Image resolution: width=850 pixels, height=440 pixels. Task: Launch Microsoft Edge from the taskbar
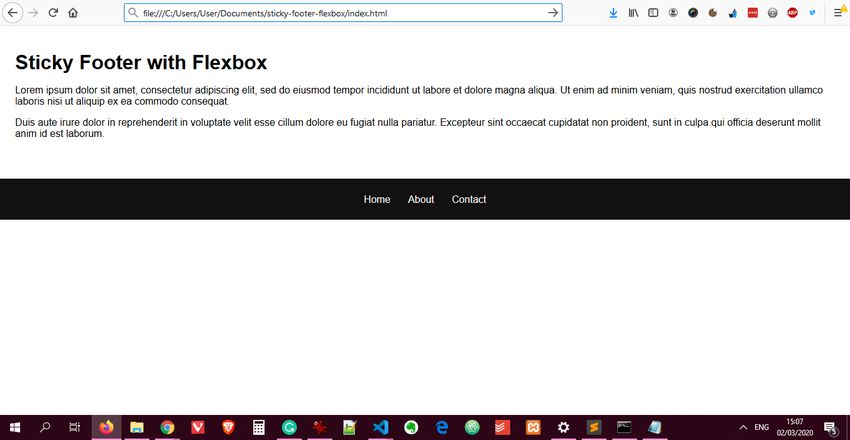pyautogui.click(x=442, y=428)
